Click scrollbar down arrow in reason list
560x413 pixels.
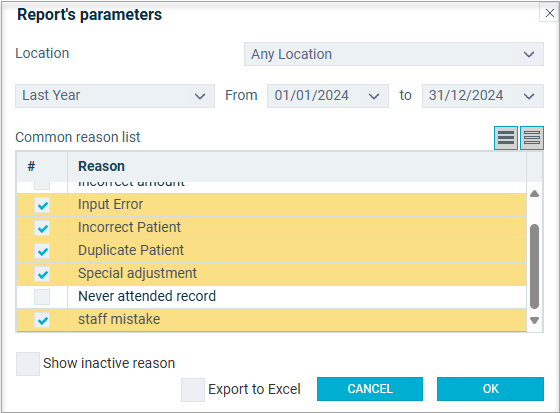(x=534, y=320)
